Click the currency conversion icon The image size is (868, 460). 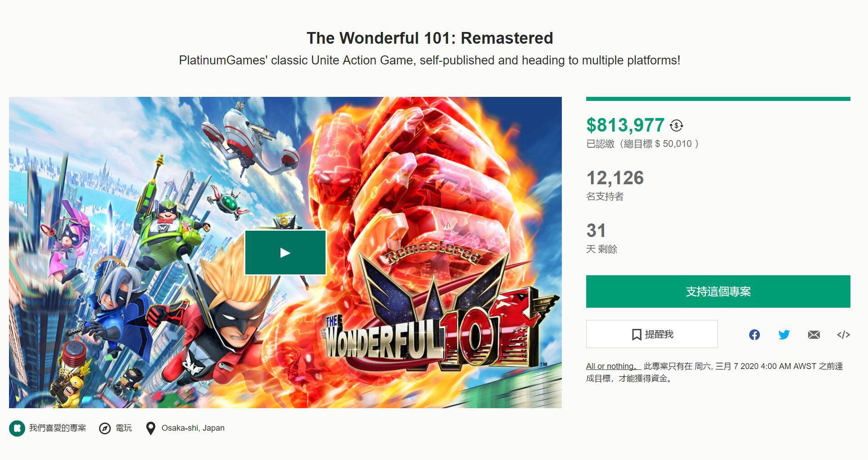[x=676, y=126]
